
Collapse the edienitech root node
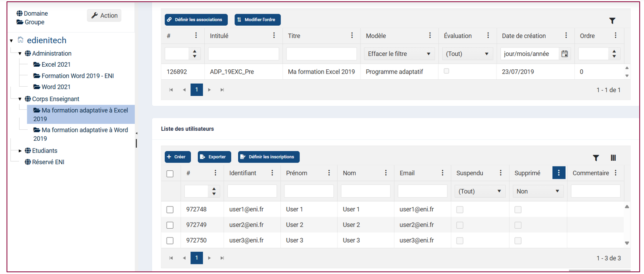pyautogui.click(x=11, y=41)
